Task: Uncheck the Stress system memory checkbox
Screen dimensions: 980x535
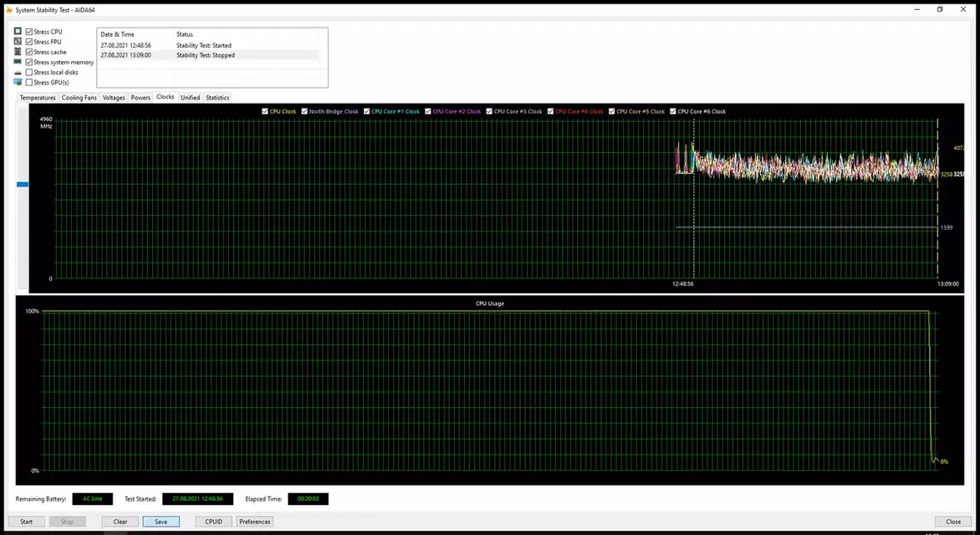Action: (28, 62)
